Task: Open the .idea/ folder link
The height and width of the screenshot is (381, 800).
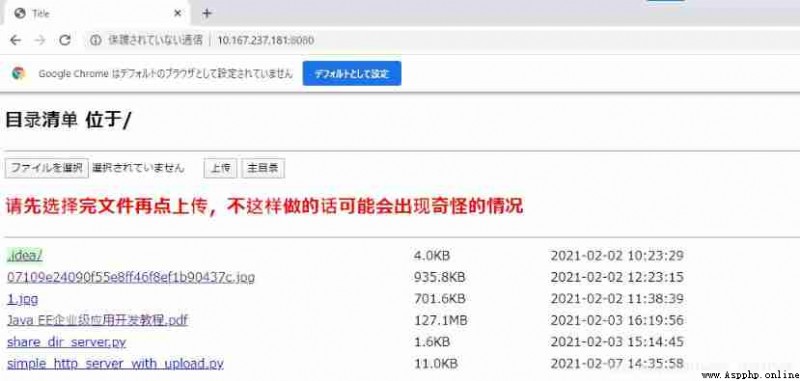Action: 24,256
